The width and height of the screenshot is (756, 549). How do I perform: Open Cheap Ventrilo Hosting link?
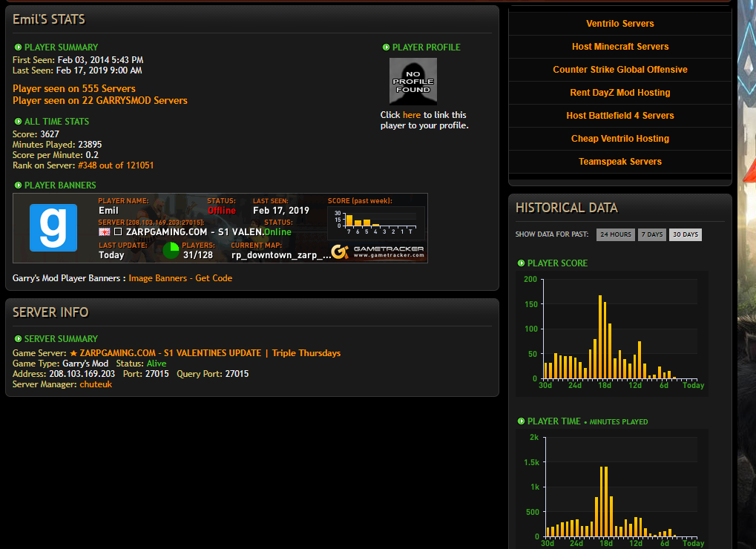coord(619,139)
